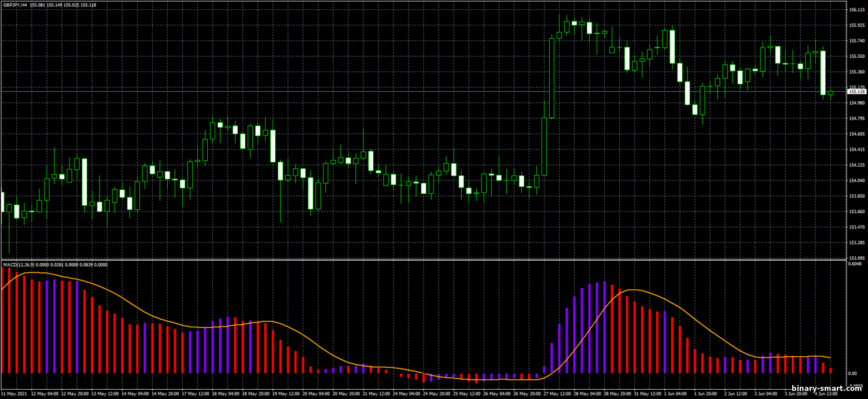Image resolution: width=868 pixels, height=399 pixels.
Task: Click the 155.740 price scale label
Action: pyautogui.click(x=857, y=41)
